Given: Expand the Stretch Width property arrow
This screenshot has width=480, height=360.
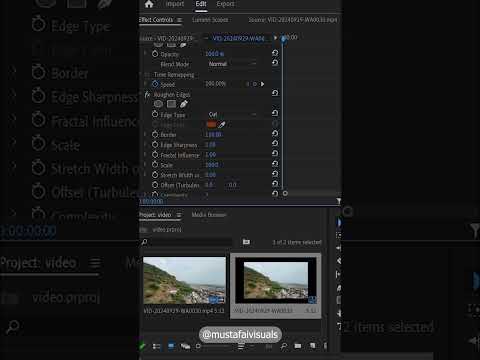Looking at the screenshot, I should (145, 174).
